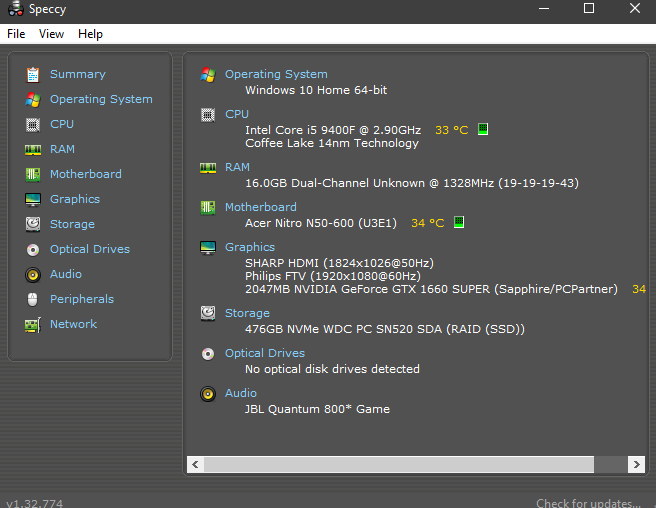The width and height of the screenshot is (656, 508).
Task: Select the CPU chip icon in sidebar
Action: (x=33, y=124)
